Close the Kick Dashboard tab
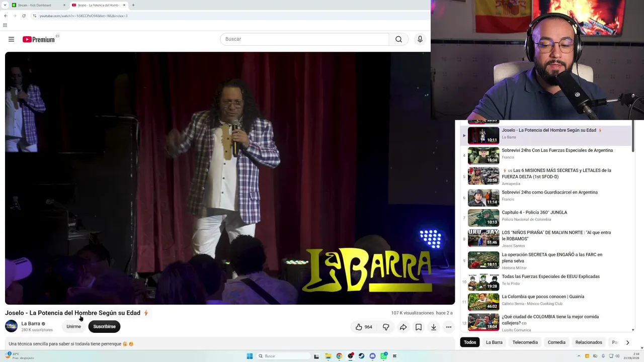 64,5
